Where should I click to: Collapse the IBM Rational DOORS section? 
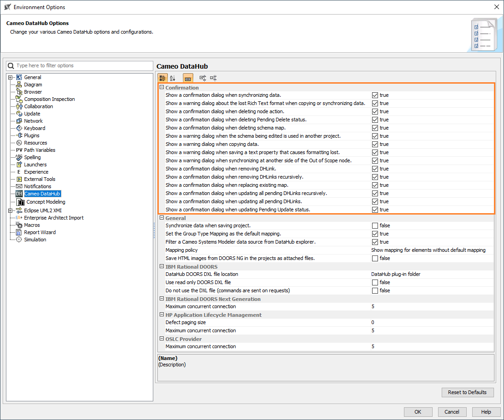[x=161, y=266]
